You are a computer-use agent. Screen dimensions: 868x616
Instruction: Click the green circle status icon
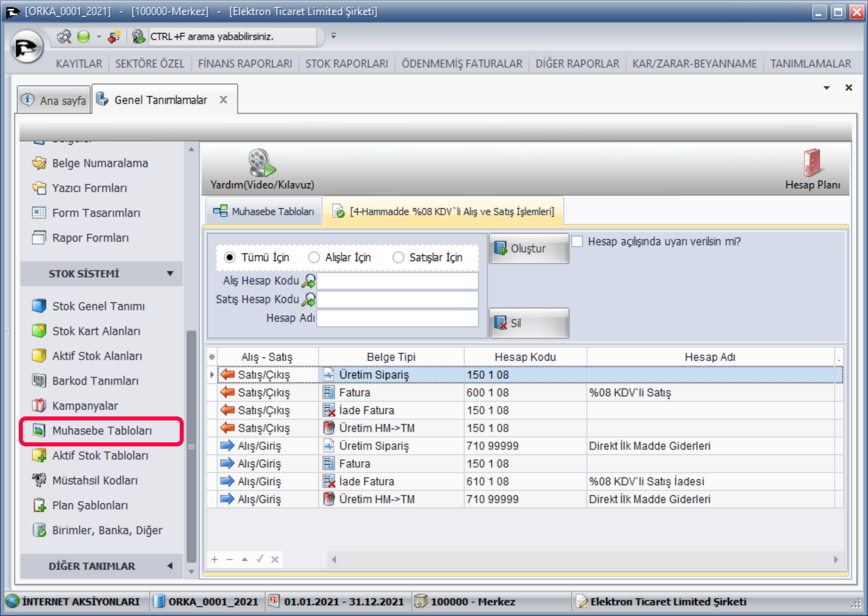(83, 37)
